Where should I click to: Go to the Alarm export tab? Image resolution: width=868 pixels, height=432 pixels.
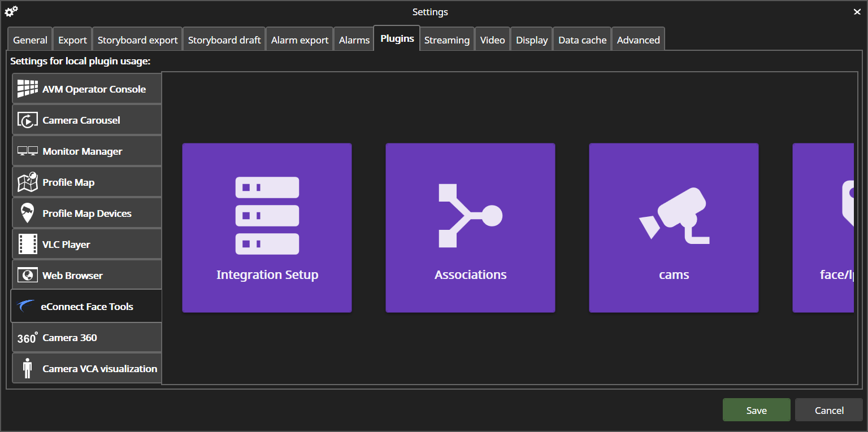pyautogui.click(x=300, y=40)
